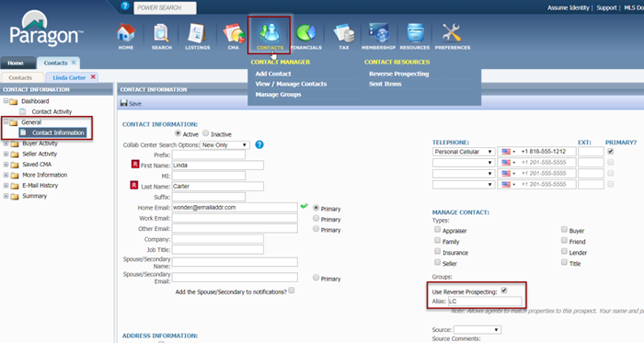Choose Sent Items menu item
The image size is (644, 343).
click(385, 84)
